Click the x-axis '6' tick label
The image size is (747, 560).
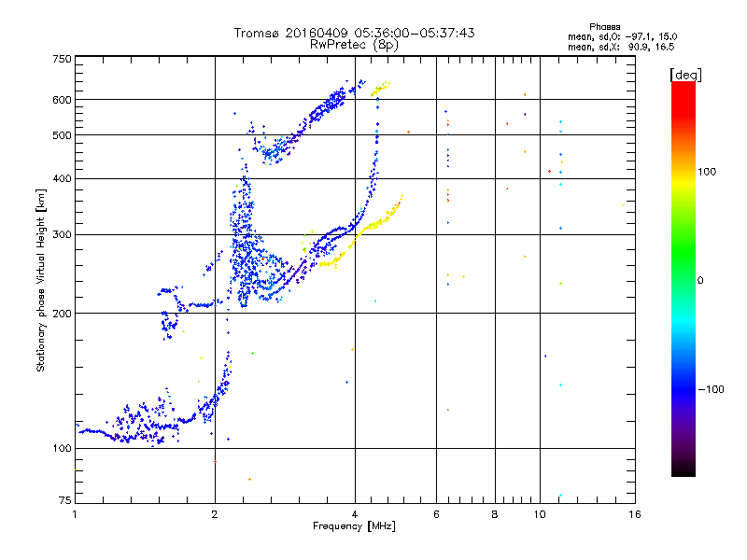pos(436,514)
